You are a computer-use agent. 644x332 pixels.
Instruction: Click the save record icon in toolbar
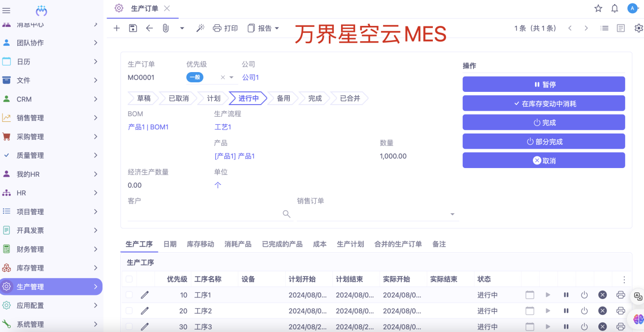click(x=132, y=28)
